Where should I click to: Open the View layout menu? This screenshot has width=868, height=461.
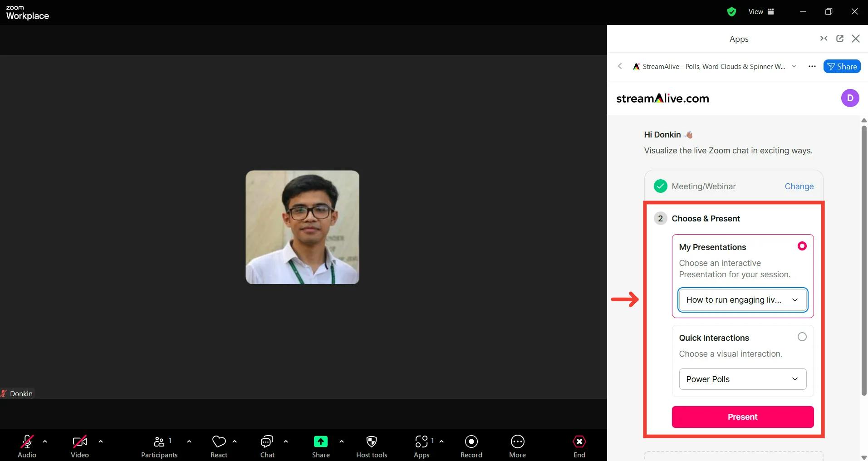click(x=761, y=12)
